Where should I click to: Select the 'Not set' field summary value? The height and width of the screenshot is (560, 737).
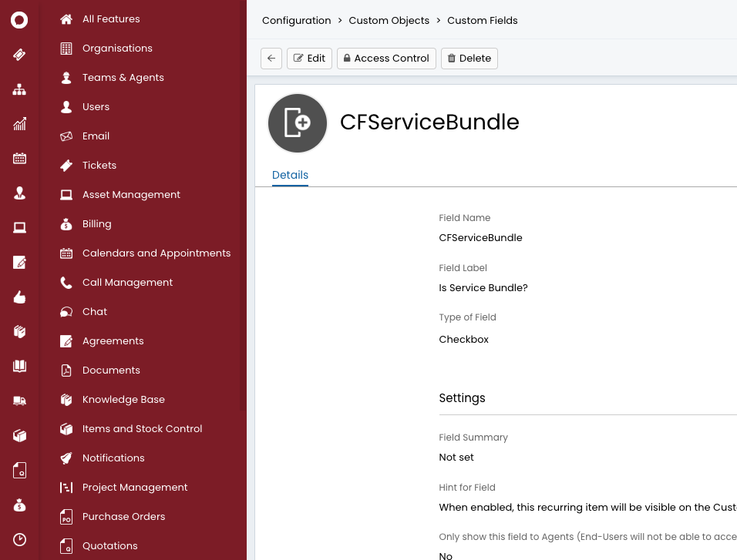(456, 457)
